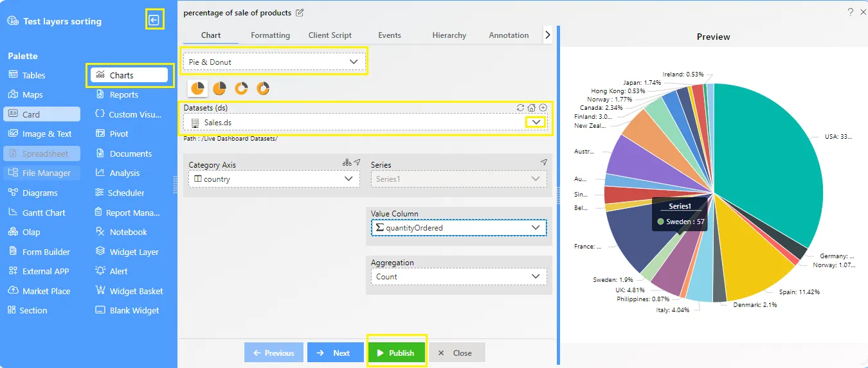Image resolution: width=868 pixels, height=368 pixels.
Task: Open the Series1 dropdown
Action: pyautogui.click(x=459, y=179)
